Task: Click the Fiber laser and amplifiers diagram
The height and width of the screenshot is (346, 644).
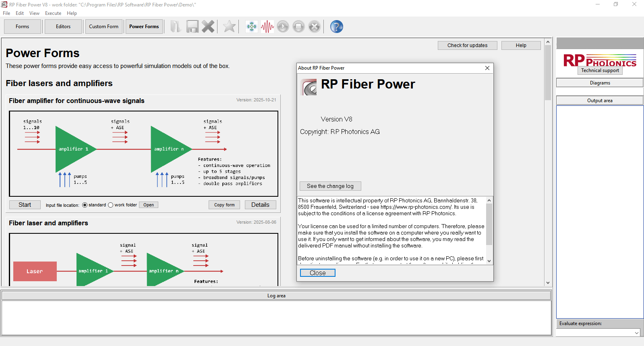Action: [144, 260]
